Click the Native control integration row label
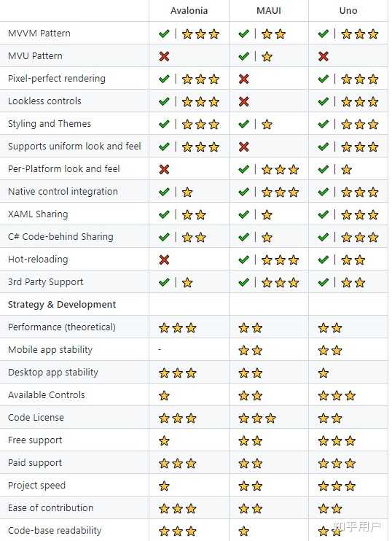392x541 pixels. [x=63, y=192]
